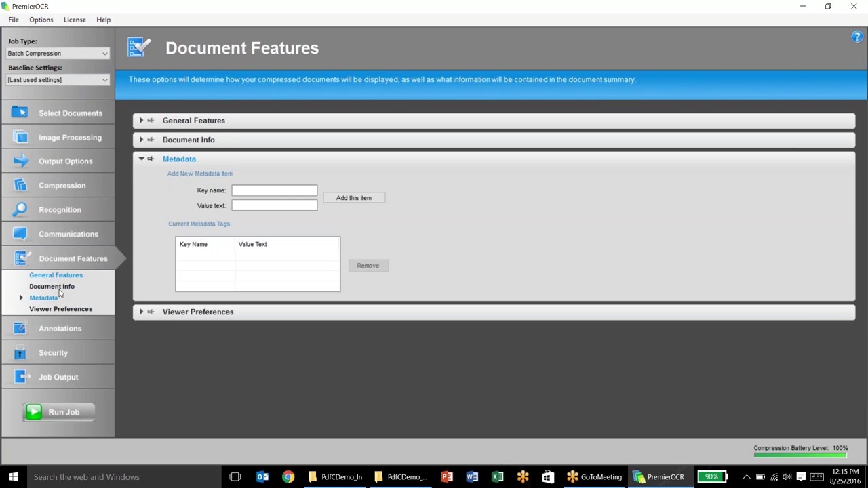The image size is (868, 488).
Task: Open the Help menu
Action: 103,20
